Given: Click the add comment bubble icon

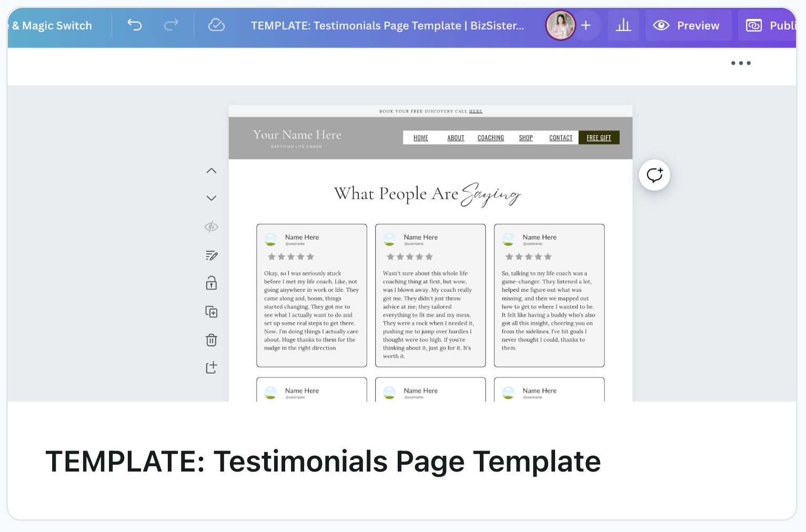Looking at the screenshot, I should point(654,175).
